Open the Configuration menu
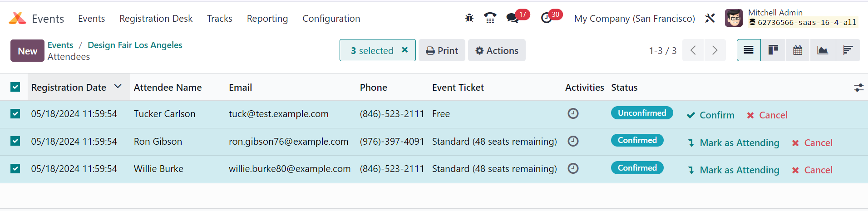Image resolution: width=868 pixels, height=211 pixels. [x=331, y=19]
